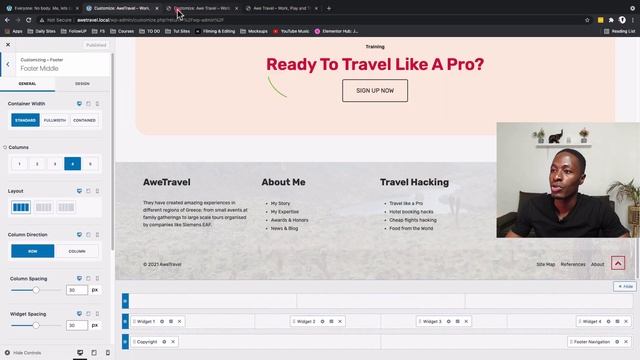Open settings for Widget 2

coord(322,322)
